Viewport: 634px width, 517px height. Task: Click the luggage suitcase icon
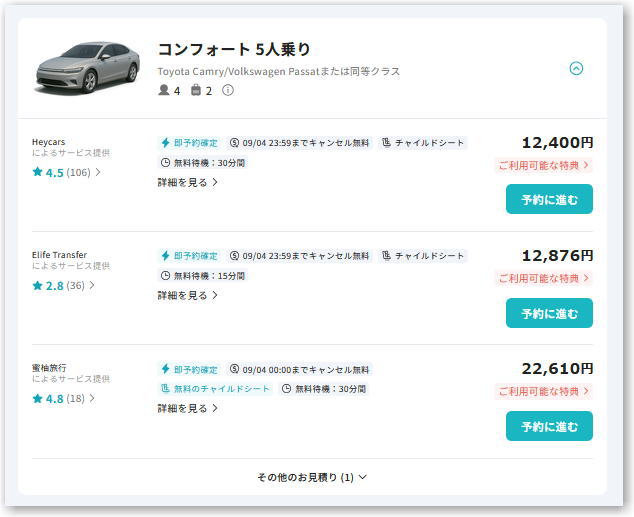click(196, 90)
